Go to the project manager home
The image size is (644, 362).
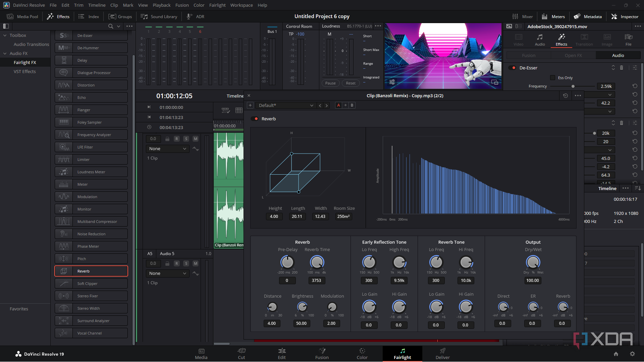point(616,354)
